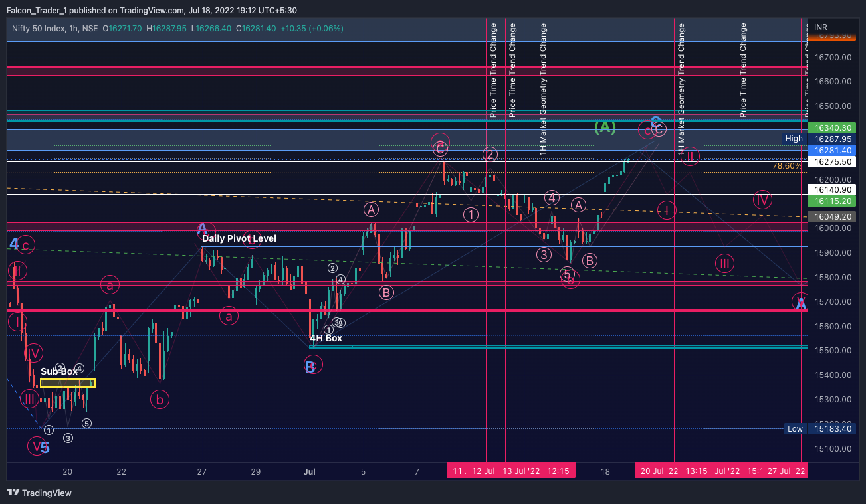Select the blue A label above Daily Pivot Level
This screenshot has width=866, height=504.
(x=202, y=230)
